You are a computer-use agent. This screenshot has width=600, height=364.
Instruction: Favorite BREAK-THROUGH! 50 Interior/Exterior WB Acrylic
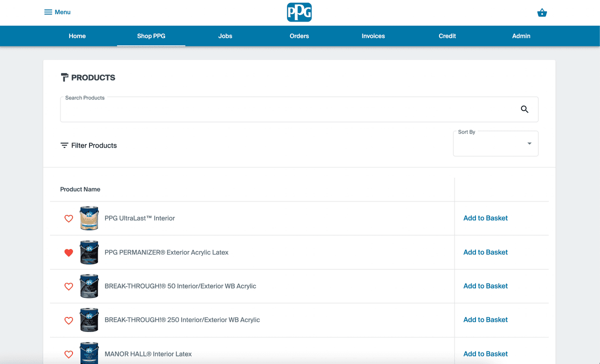[68, 286]
